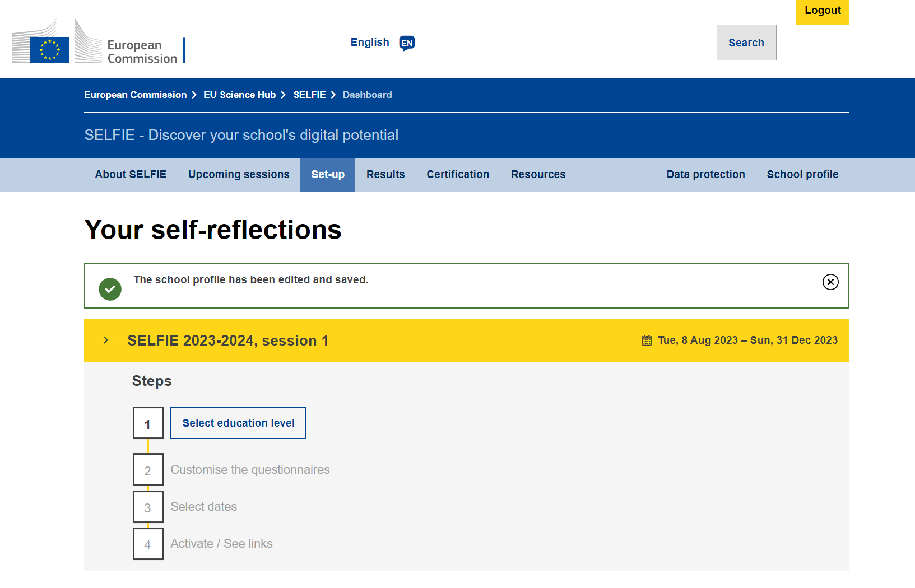Click into the search text field
Screen dimensions: 915x588
pyautogui.click(x=571, y=43)
